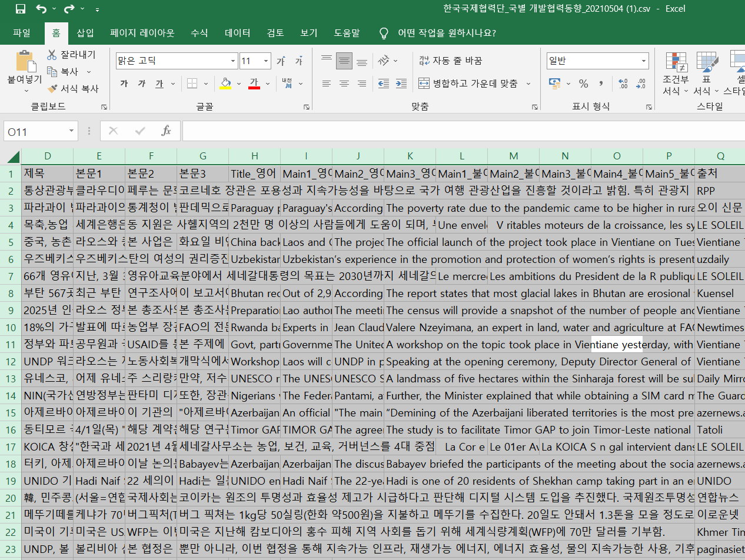Screen dimensions: 745x560
Task: Open fill color palette dropdown arrow
Action: click(239, 84)
